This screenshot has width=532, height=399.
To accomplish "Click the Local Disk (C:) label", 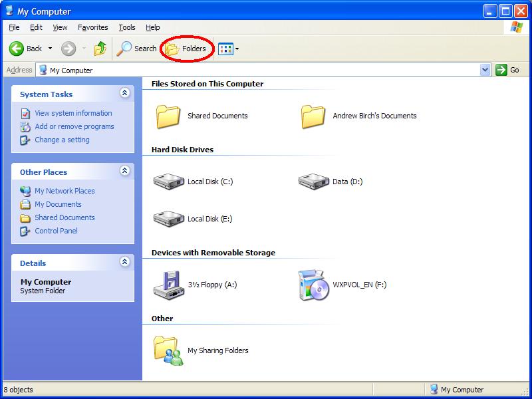I will pos(210,182).
